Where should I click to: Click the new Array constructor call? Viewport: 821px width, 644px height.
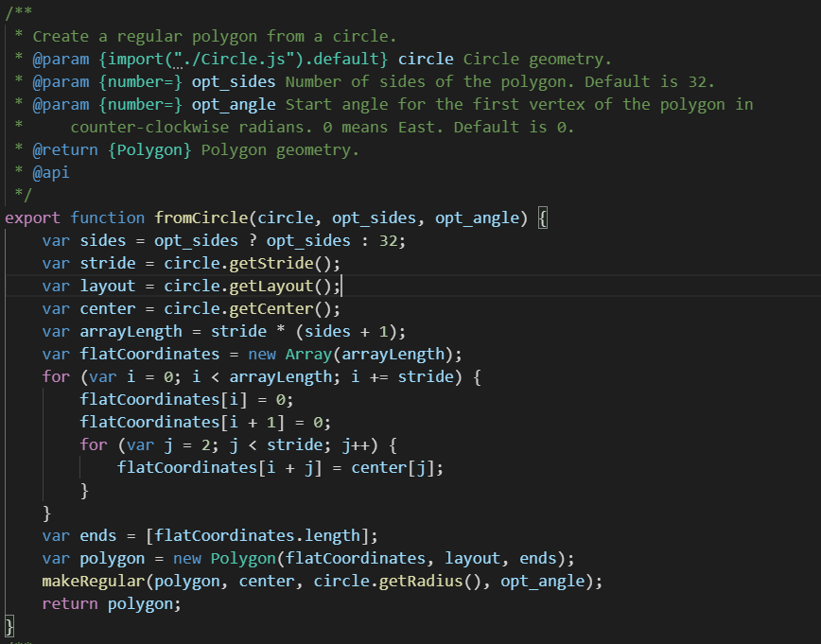288,354
